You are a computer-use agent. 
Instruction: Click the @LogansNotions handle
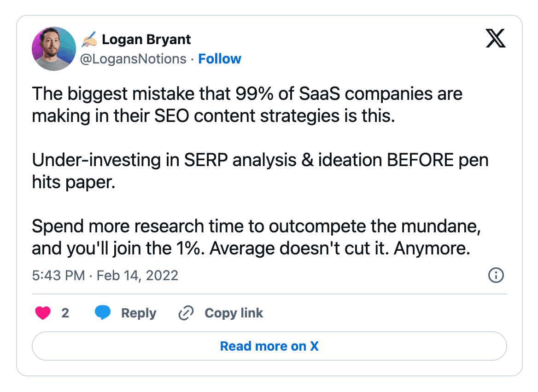[134, 58]
